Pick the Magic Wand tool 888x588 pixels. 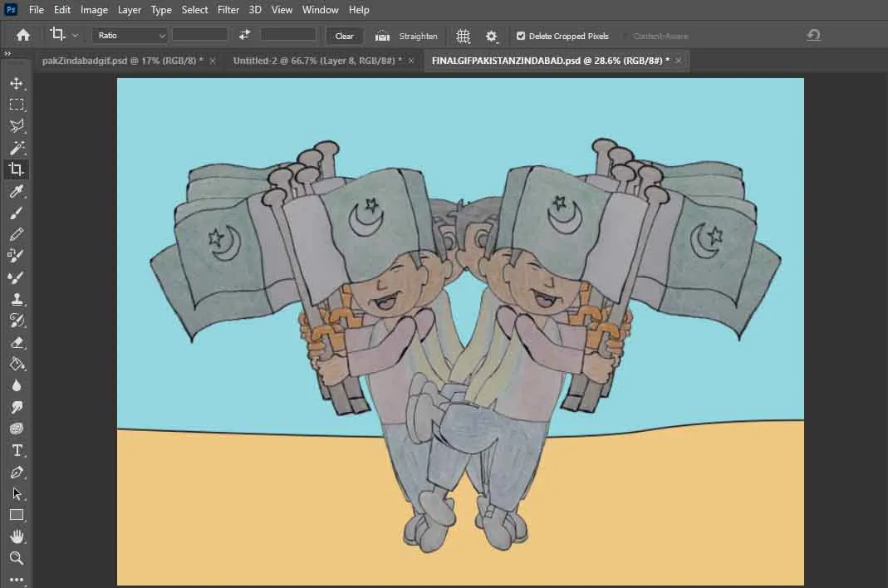[17, 148]
